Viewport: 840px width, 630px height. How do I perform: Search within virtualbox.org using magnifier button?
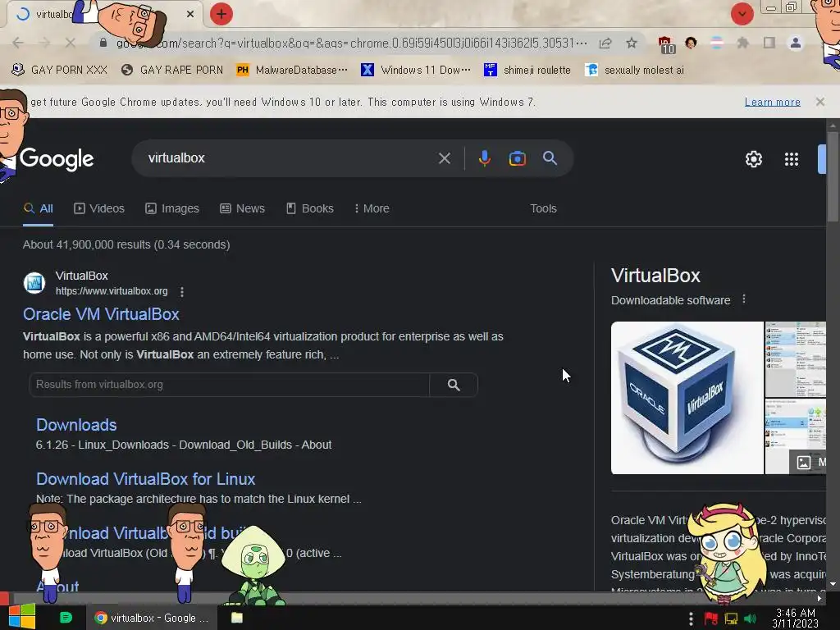pyautogui.click(x=454, y=385)
